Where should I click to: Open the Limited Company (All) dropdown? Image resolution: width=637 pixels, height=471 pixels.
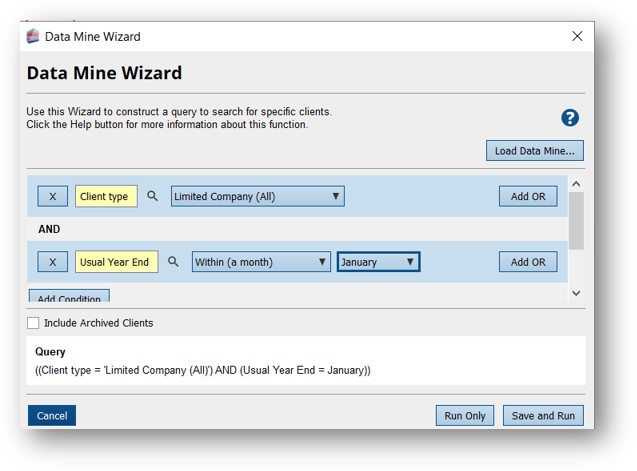click(x=257, y=196)
